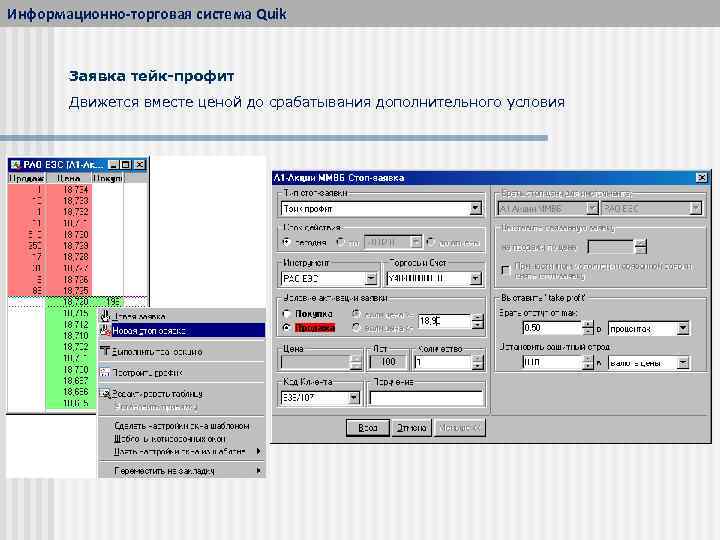Click the offset-from-max 0.50 stepper
The height and width of the screenshot is (540, 720).
(x=588, y=328)
